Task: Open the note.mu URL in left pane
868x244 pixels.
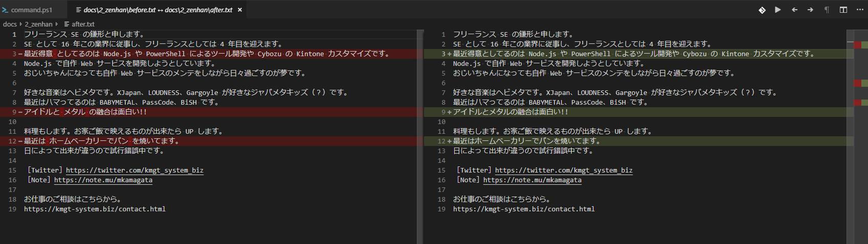Action: [x=103, y=180]
